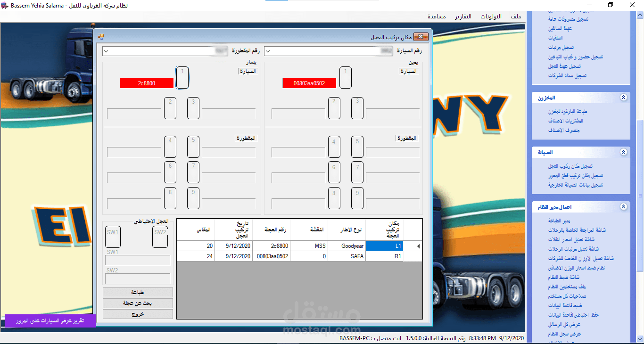Restore down the main application window
The height and width of the screenshot is (344, 644).
click(x=611, y=5)
